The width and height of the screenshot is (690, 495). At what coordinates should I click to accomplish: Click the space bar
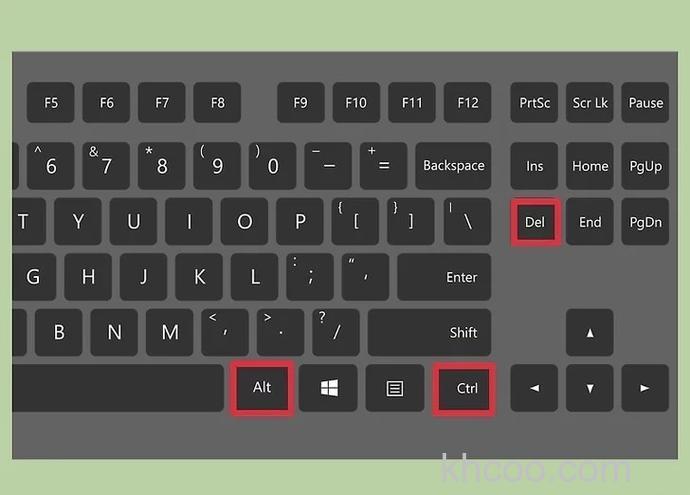click(118, 388)
